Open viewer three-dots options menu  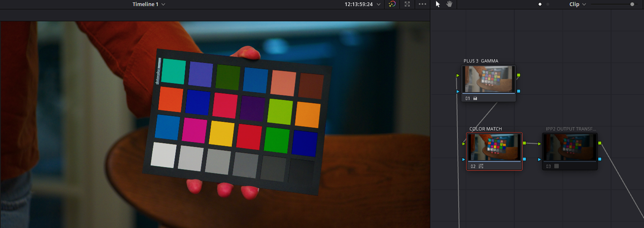click(x=422, y=4)
